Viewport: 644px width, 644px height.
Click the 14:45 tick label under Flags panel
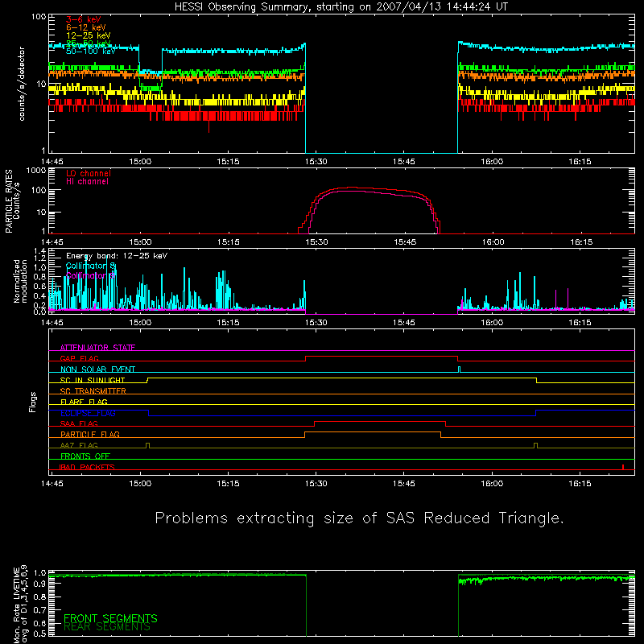click(x=52, y=484)
